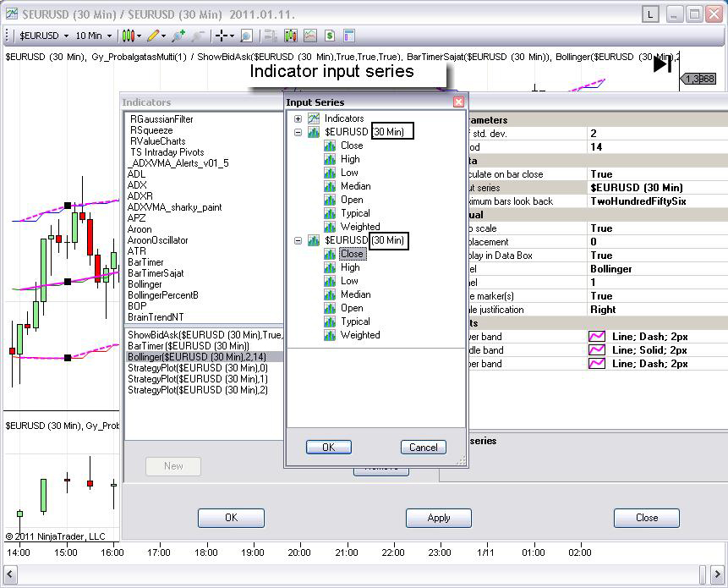The height and width of the screenshot is (588, 728).
Task: Click the green dollar-sign toolbar icon
Action: (330, 36)
